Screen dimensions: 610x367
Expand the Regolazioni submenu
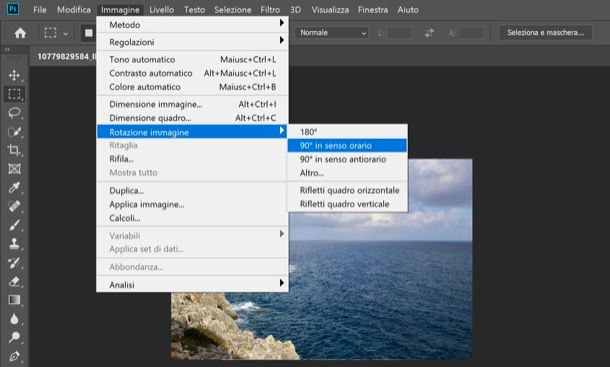click(193, 42)
